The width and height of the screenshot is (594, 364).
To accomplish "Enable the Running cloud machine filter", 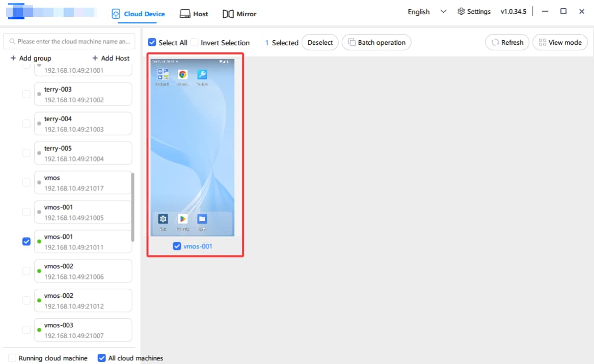I will 12,358.
